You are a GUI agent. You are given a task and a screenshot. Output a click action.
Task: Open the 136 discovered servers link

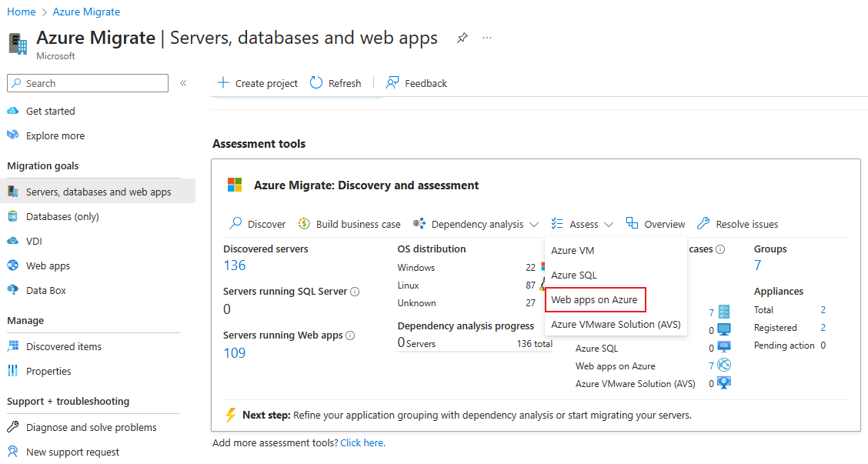point(235,265)
